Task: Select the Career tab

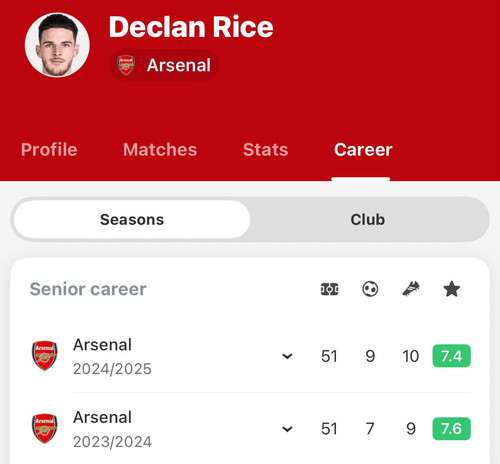Action: click(x=363, y=149)
